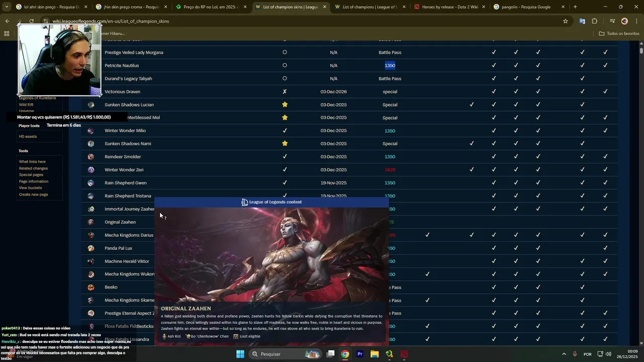The height and width of the screenshot is (362, 644).
Task: Click the Winter Wonder Zeri champion icon
Action: 91,170
